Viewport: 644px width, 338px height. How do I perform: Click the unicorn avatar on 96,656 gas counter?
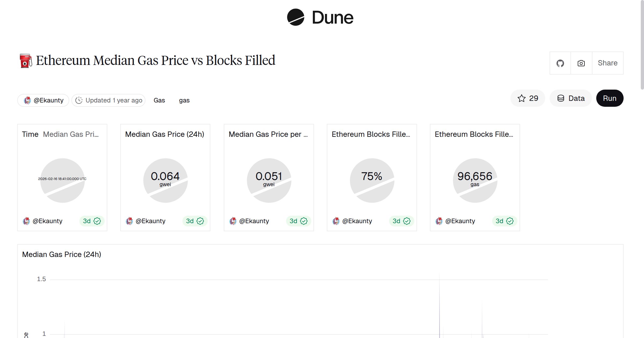440,221
